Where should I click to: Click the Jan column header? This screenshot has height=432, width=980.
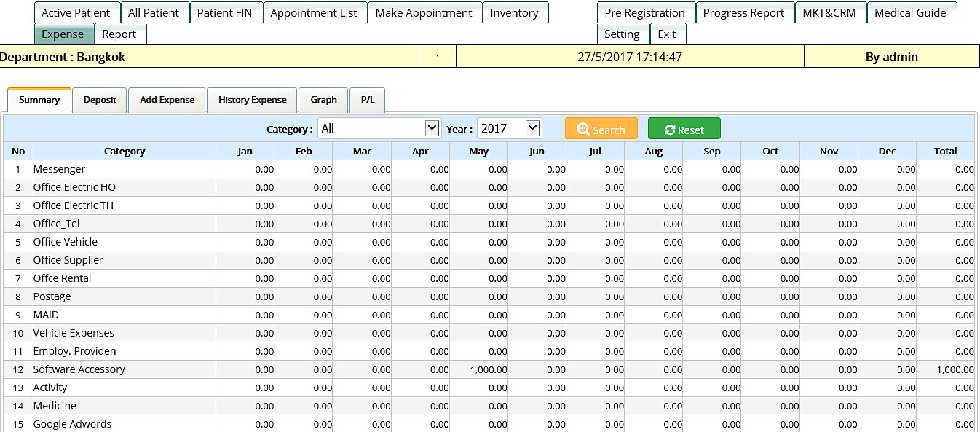coord(245,151)
